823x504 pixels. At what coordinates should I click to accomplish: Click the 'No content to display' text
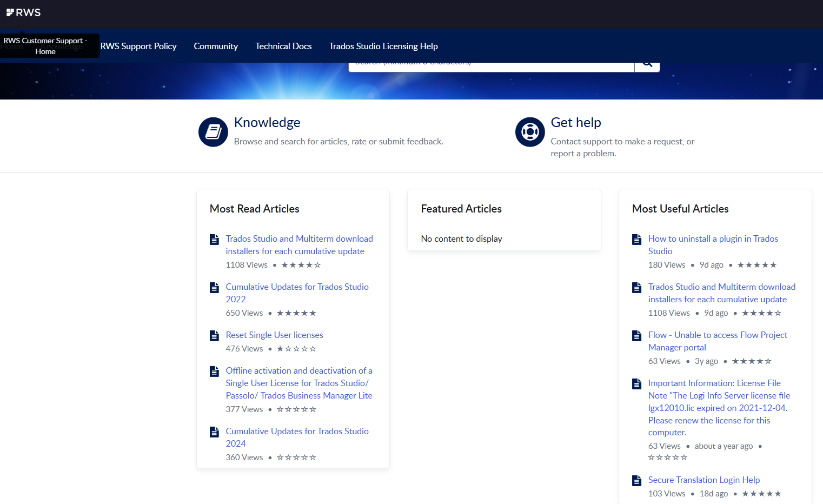click(462, 239)
